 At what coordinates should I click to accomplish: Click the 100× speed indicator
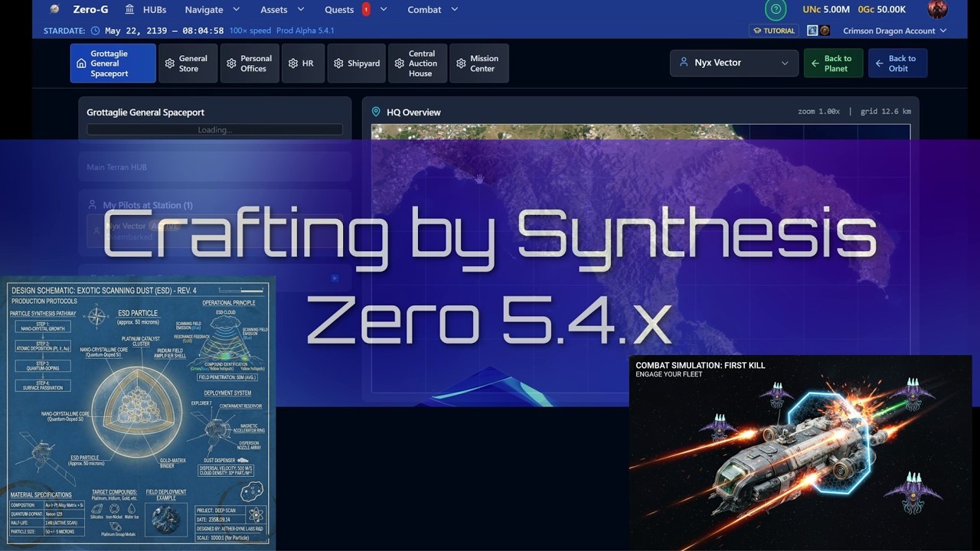tap(249, 31)
